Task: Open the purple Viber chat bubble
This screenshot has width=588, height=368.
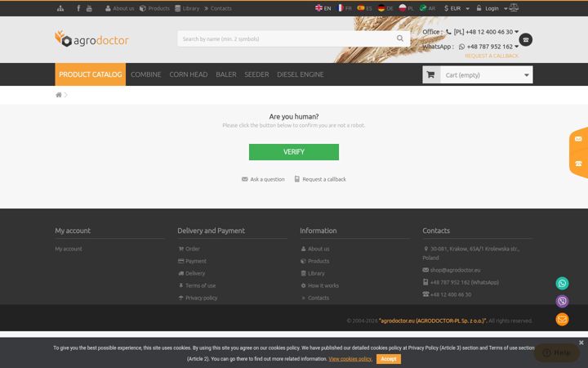Action: [562, 301]
